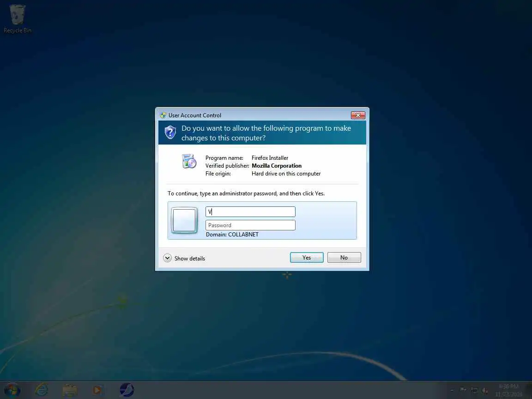Click the network tray icon
532x399 pixels.
(474, 391)
